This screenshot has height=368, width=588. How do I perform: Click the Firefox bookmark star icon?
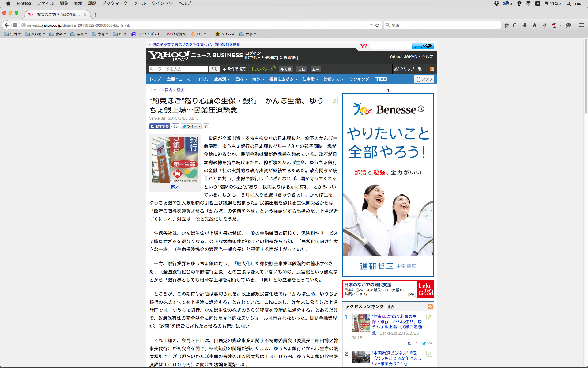(x=507, y=25)
